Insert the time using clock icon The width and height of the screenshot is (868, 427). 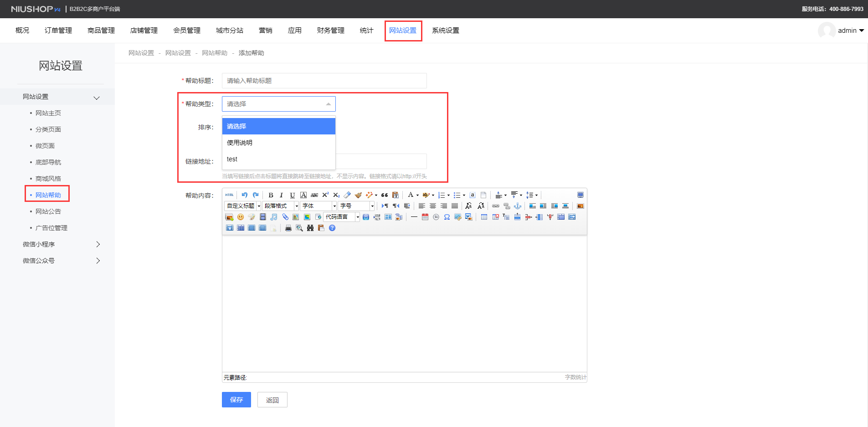pyautogui.click(x=436, y=217)
